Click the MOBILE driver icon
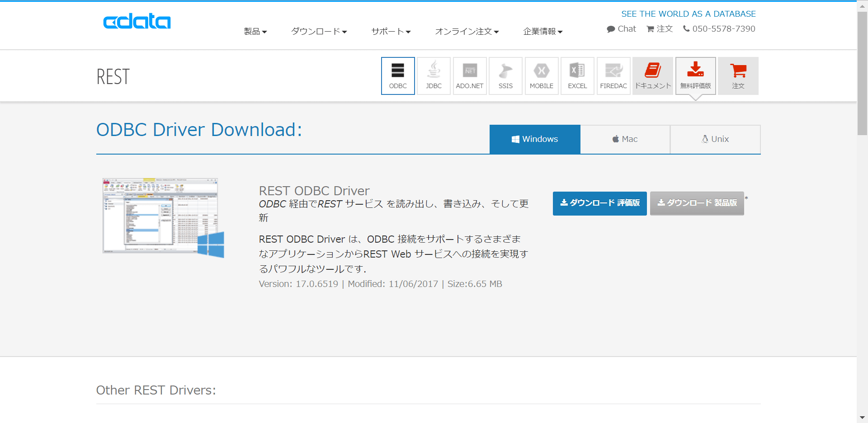The width and height of the screenshot is (868, 423). (x=541, y=75)
